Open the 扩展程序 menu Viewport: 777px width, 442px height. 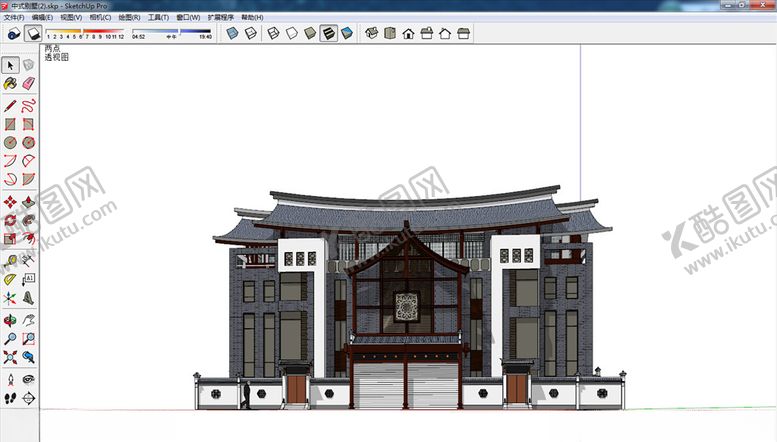coord(221,17)
